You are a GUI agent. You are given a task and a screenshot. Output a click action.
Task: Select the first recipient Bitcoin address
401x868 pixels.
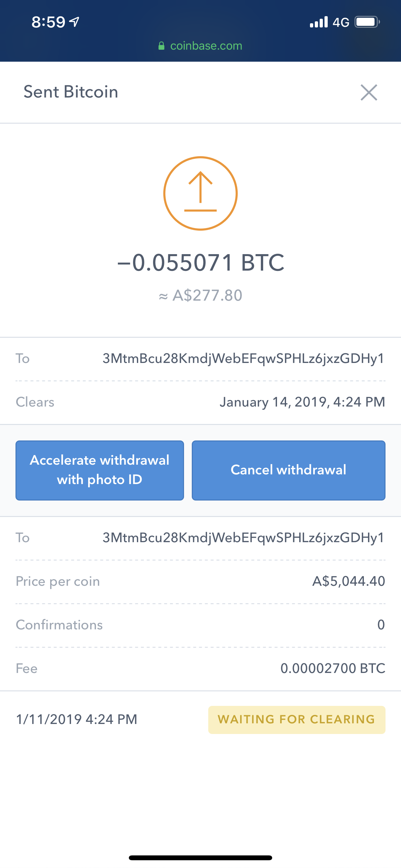tap(243, 358)
